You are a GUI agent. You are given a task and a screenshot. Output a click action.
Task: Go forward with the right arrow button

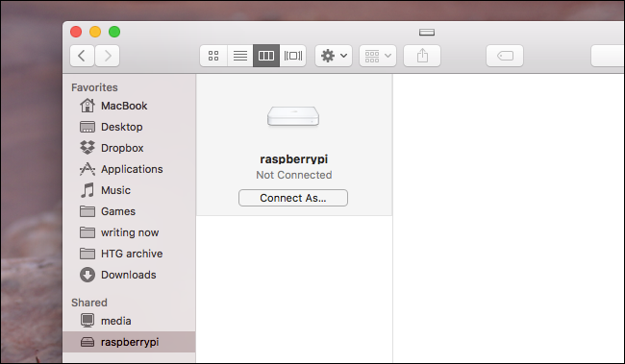pos(108,56)
